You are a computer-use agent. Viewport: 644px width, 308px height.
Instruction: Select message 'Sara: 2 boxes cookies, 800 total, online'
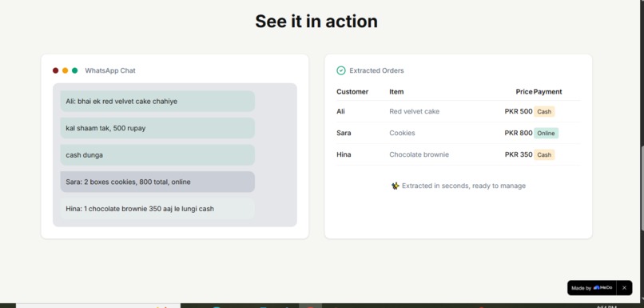[157, 182]
